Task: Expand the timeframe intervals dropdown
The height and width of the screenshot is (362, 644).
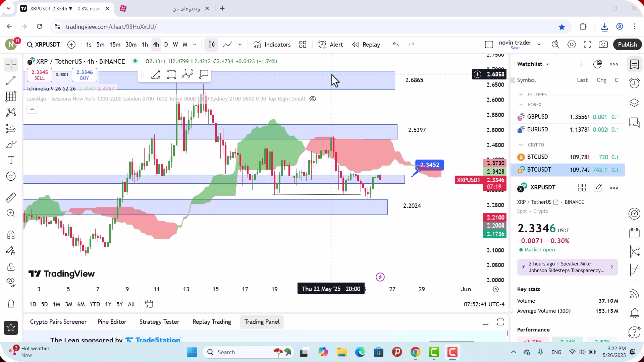Action: (x=195, y=45)
